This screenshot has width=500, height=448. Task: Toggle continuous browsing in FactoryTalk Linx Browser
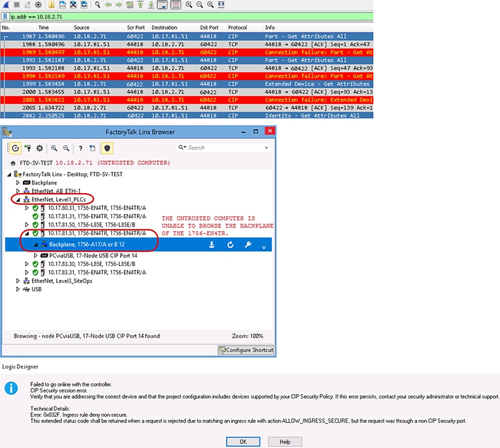16,148
